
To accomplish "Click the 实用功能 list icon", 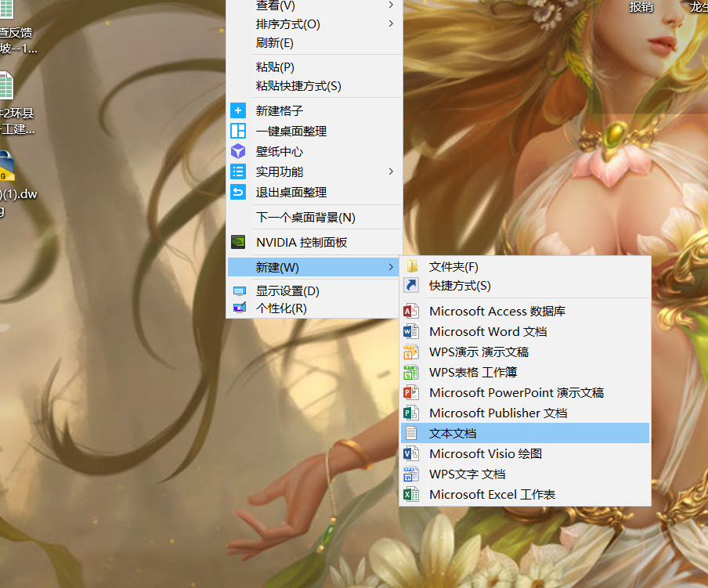I will (x=238, y=171).
